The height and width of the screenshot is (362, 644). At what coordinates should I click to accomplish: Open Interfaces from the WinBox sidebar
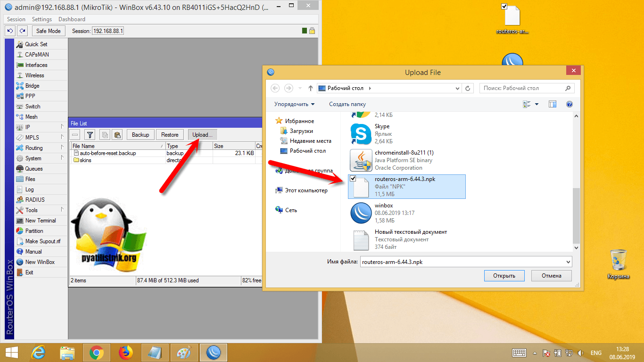(36, 65)
